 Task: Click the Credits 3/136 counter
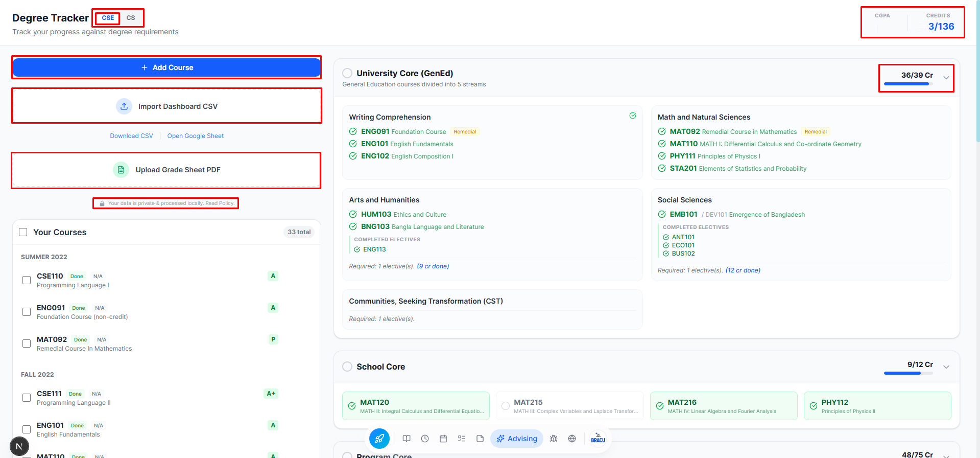(x=941, y=22)
